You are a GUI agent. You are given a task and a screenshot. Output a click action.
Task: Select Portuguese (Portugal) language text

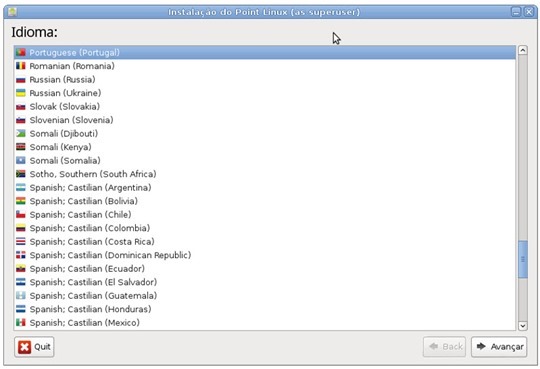tap(74, 52)
